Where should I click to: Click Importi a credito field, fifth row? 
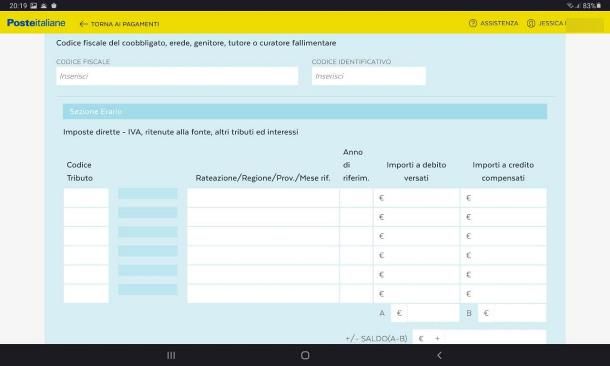click(503, 275)
